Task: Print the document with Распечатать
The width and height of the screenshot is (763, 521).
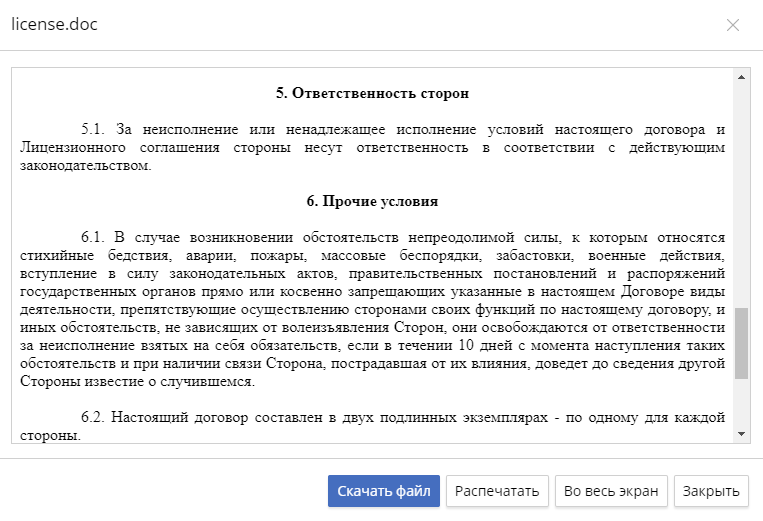Action: (x=497, y=491)
